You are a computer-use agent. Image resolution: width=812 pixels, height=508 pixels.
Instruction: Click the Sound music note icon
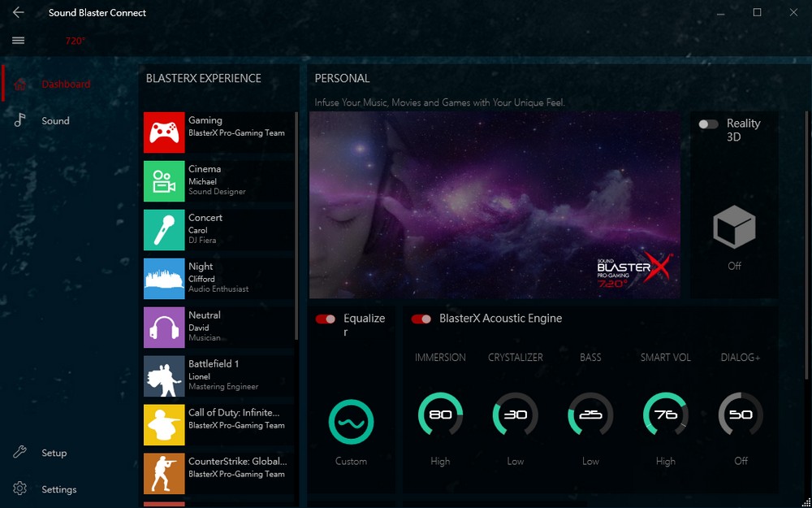(x=19, y=120)
